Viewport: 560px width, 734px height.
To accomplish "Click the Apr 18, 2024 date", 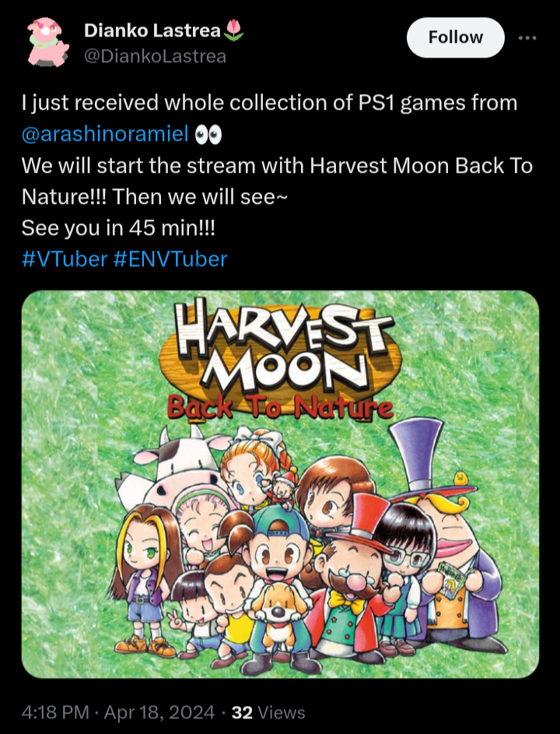I will (x=159, y=712).
